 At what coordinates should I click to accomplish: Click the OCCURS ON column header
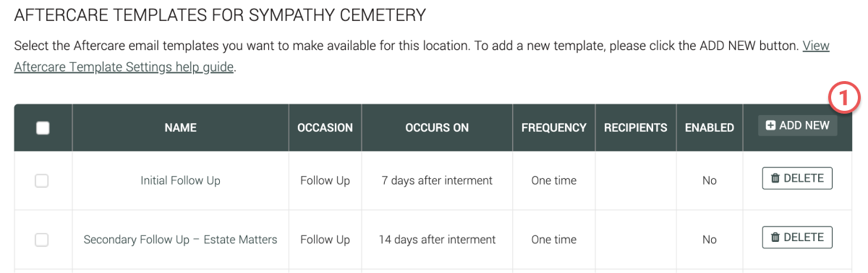pos(437,127)
